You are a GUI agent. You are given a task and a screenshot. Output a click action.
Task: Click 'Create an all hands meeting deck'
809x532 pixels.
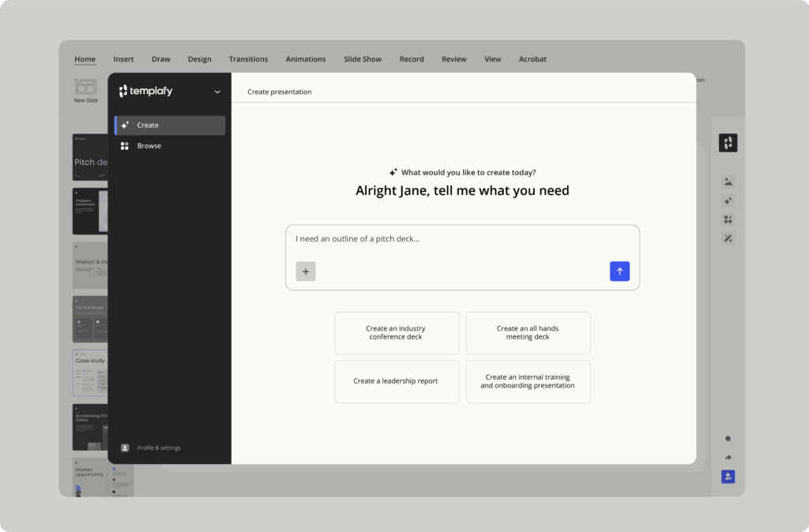click(x=528, y=333)
